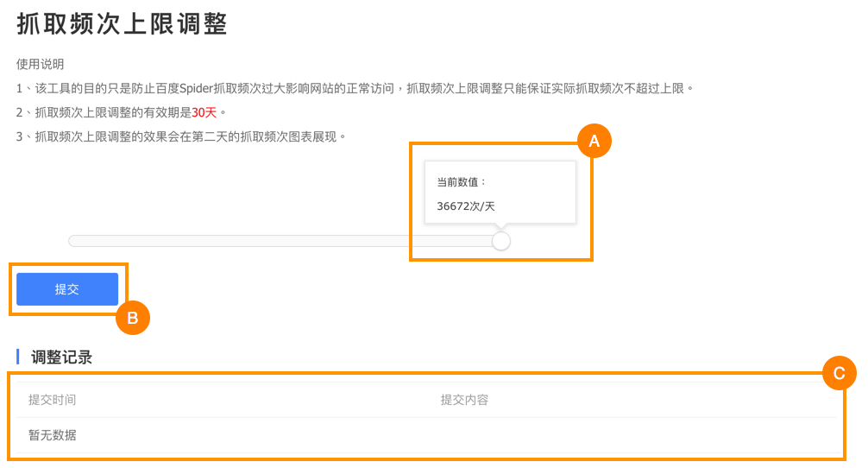Click the 抓取频次上限调整 page title
Viewport: 868px width, 468px height.
pos(122,23)
